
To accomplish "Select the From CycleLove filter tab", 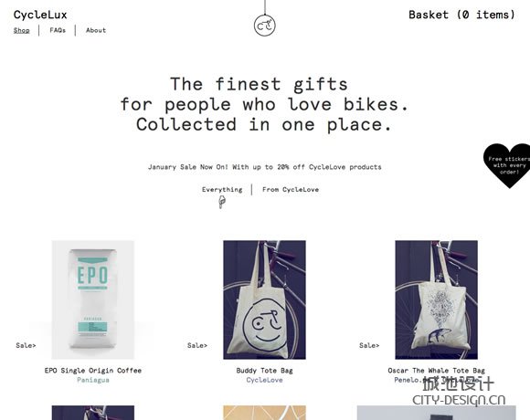I will tap(291, 190).
